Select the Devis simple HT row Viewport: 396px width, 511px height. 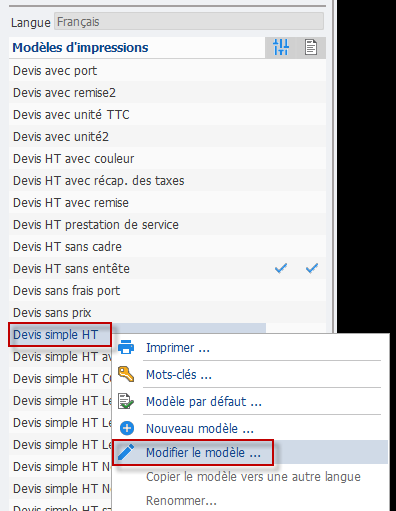click(x=60, y=334)
